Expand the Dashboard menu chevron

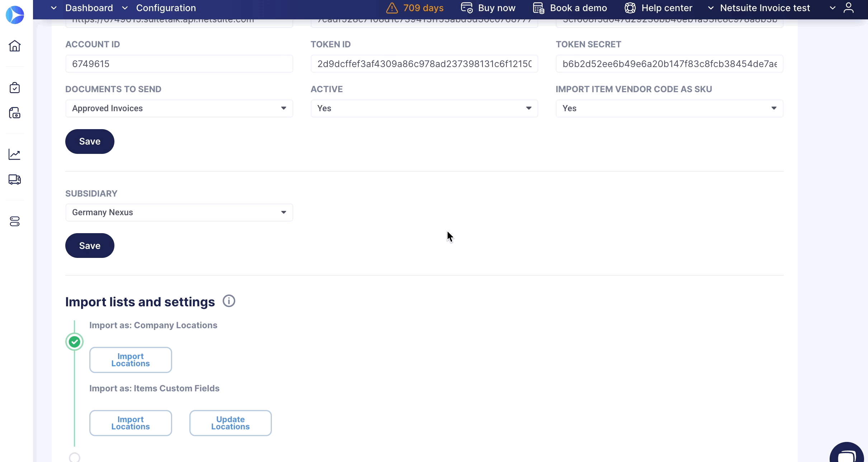click(53, 8)
